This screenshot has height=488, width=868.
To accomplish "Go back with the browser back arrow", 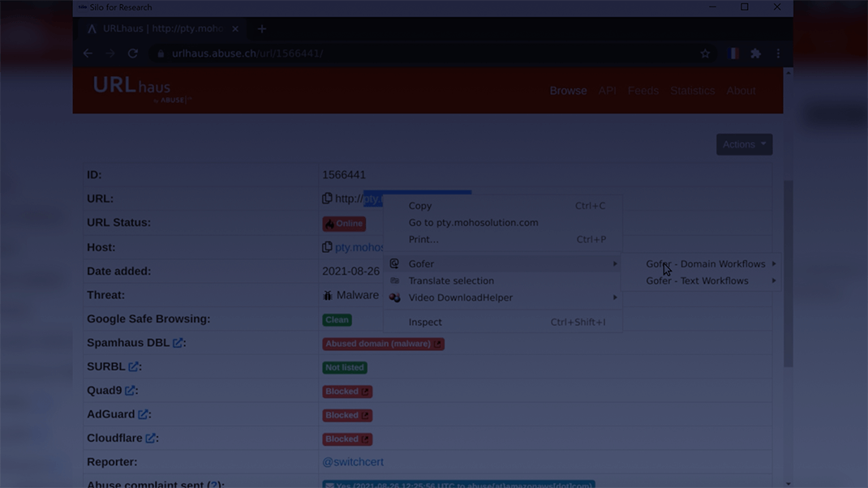I will (88, 54).
